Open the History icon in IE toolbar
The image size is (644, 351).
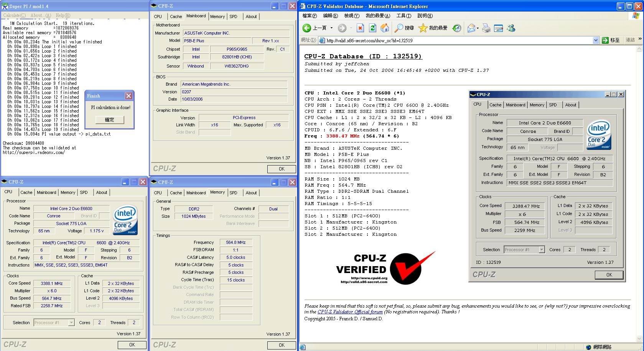tap(457, 28)
